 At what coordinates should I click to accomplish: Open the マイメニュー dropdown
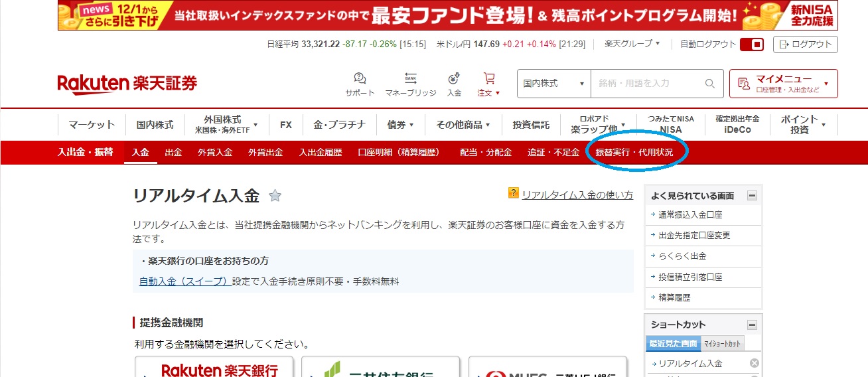(783, 84)
